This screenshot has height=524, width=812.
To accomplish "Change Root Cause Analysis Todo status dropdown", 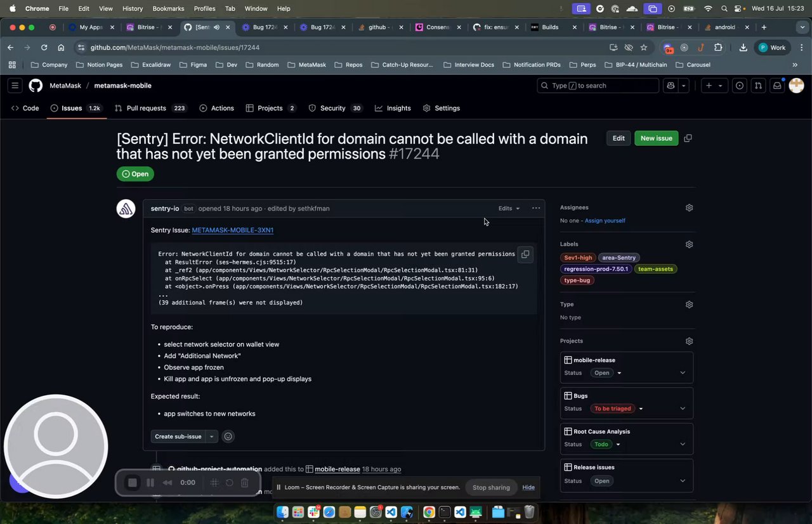I will point(606,444).
